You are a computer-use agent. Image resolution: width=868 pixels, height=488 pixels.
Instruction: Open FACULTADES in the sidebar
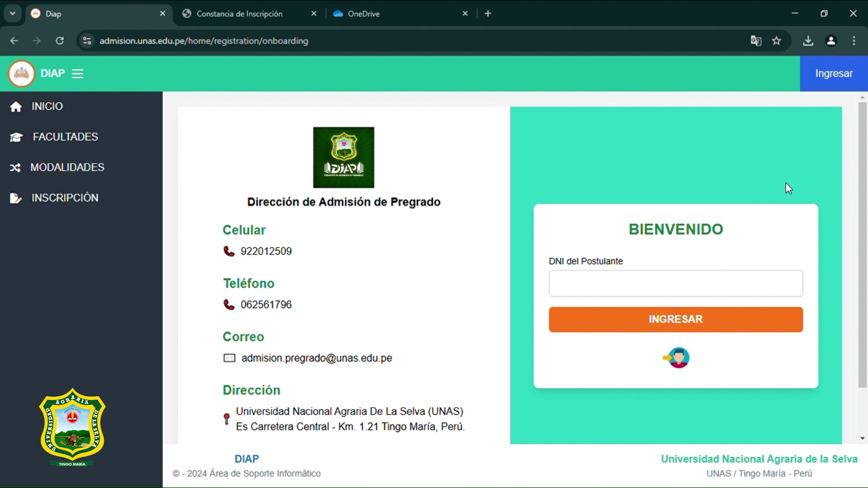(65, 136)
